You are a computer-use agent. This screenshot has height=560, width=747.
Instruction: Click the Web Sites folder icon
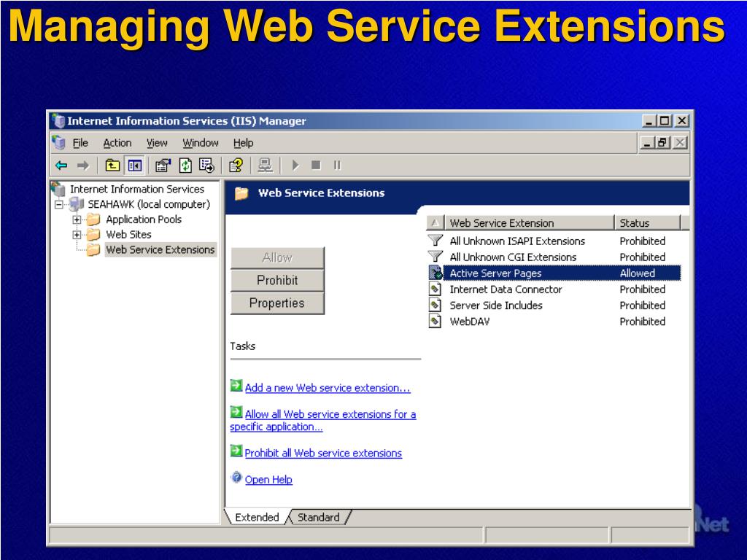tap(93, 234)
